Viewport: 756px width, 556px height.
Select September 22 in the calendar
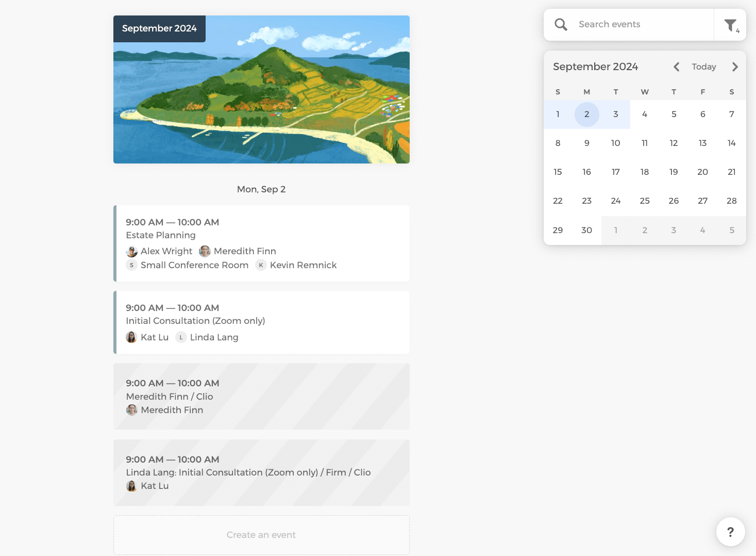coord(558,201)
